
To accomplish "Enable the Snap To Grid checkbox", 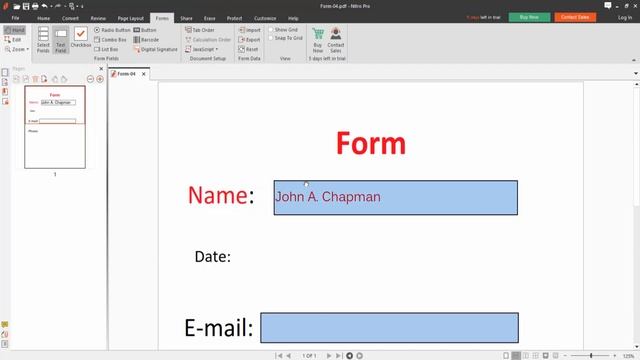I will tap(271, 38).
